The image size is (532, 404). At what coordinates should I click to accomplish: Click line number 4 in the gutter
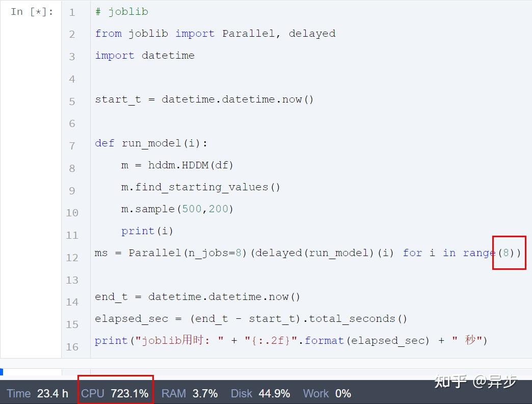[x=72, y=79]
